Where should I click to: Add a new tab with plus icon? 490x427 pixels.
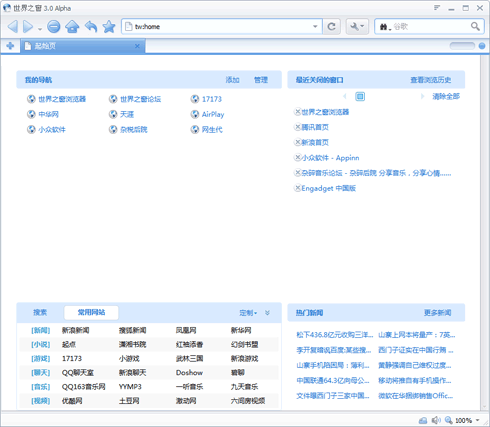click(10, 46)
